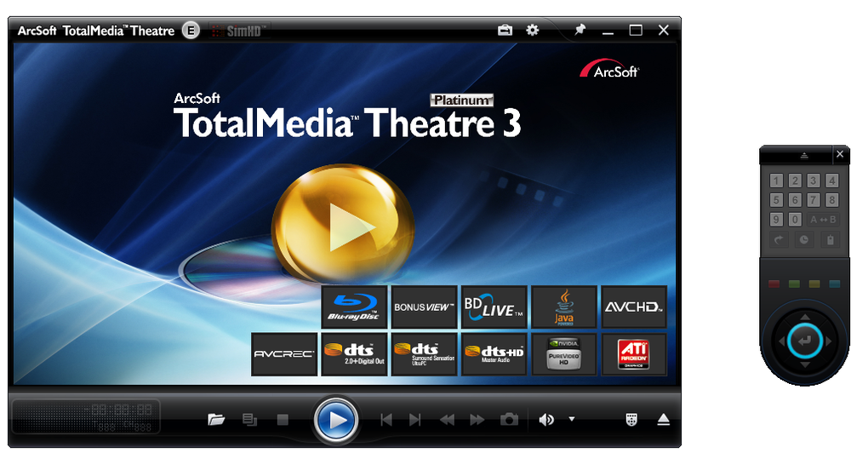Click the clock time-seek icon on remote
This screenshot has height=470, width=868.
804,240
